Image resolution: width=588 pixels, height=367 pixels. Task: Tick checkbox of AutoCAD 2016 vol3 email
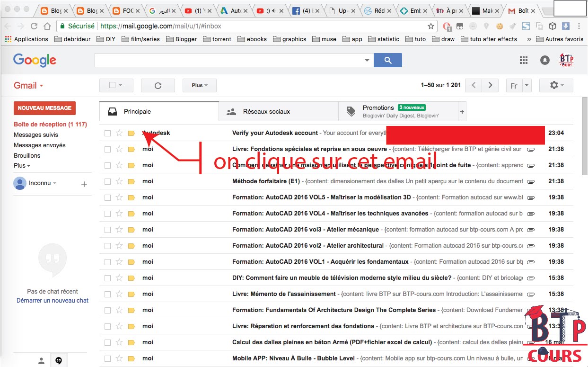click(107, 230)
